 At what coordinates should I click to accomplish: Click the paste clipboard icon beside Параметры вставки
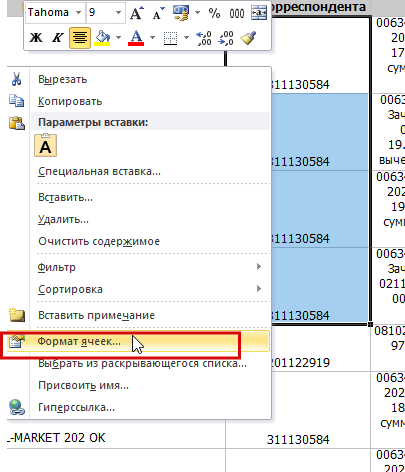tap(17, 123)
